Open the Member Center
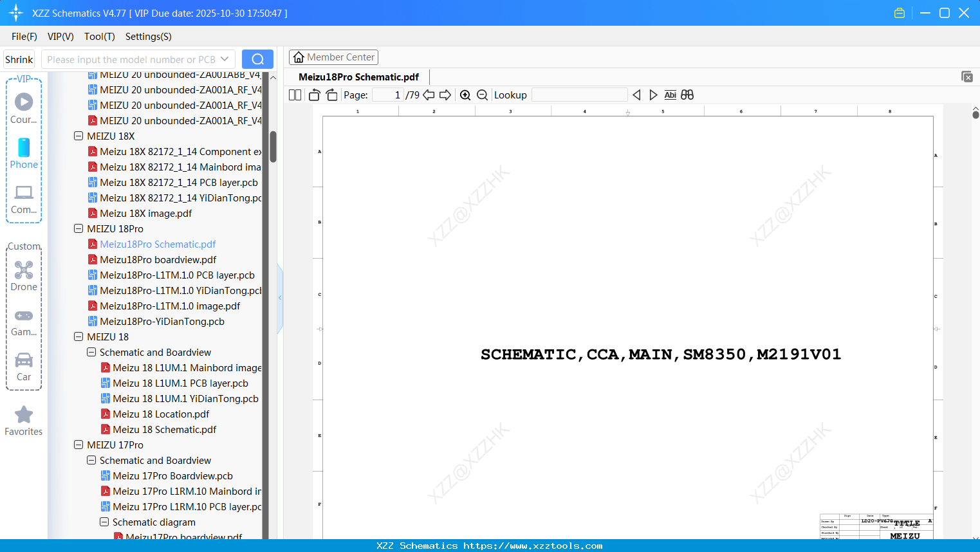The height and width of the screenshot is (552, 980). pos(333,57)
